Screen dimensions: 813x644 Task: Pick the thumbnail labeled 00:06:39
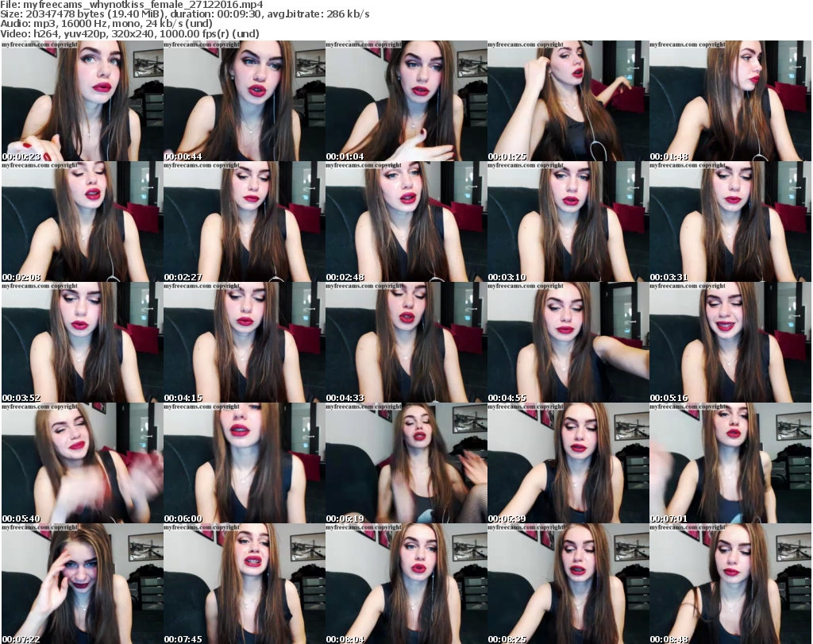click(x=568, y=463)
